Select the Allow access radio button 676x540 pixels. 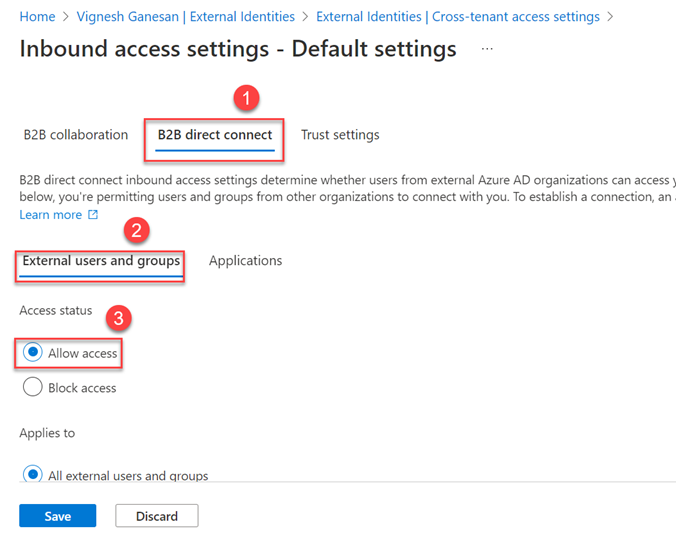pos(32,353)
